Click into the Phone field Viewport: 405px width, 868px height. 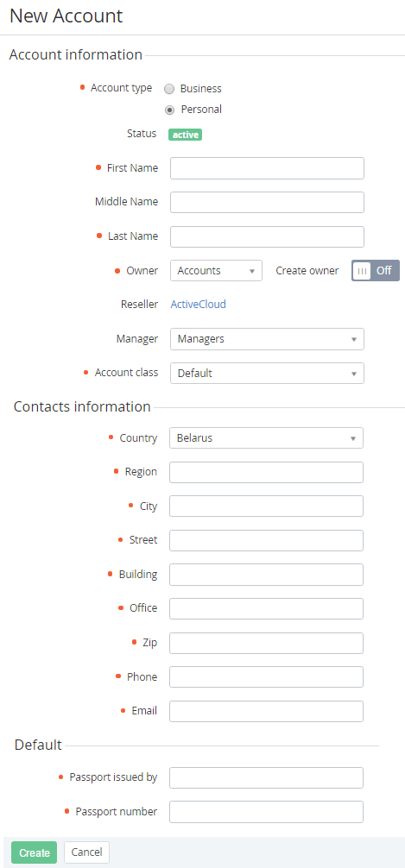click(267, 677)
